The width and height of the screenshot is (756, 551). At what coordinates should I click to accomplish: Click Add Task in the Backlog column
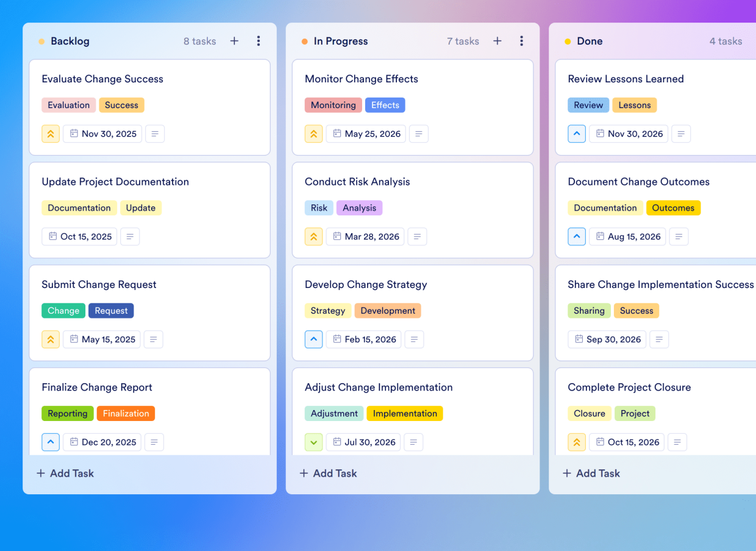65,473
